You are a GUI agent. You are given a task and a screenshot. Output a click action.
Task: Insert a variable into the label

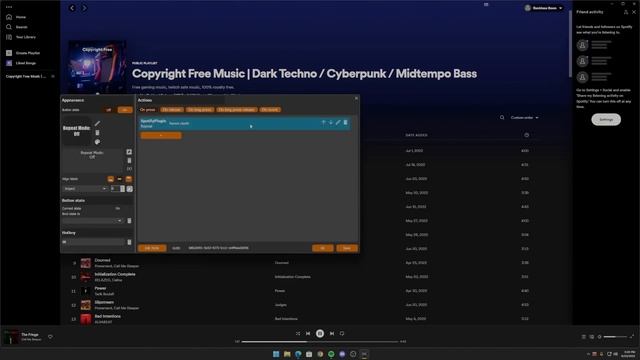129,169
